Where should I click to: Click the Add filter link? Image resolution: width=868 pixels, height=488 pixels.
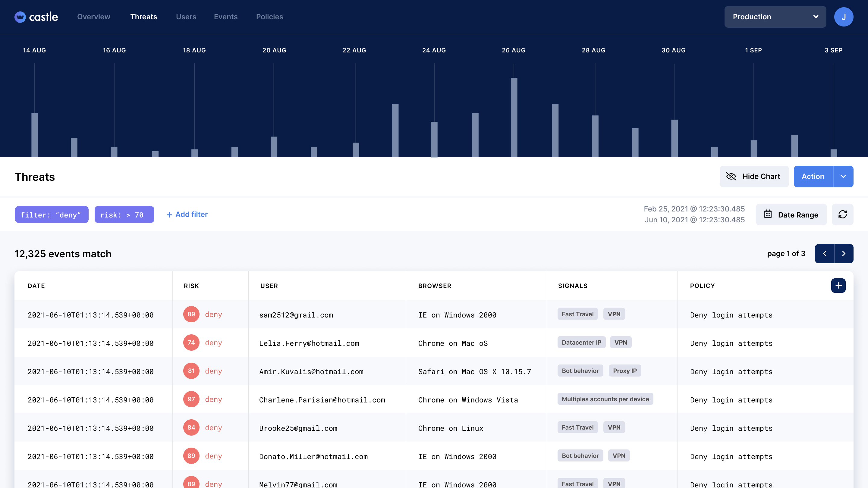[187, 214]
